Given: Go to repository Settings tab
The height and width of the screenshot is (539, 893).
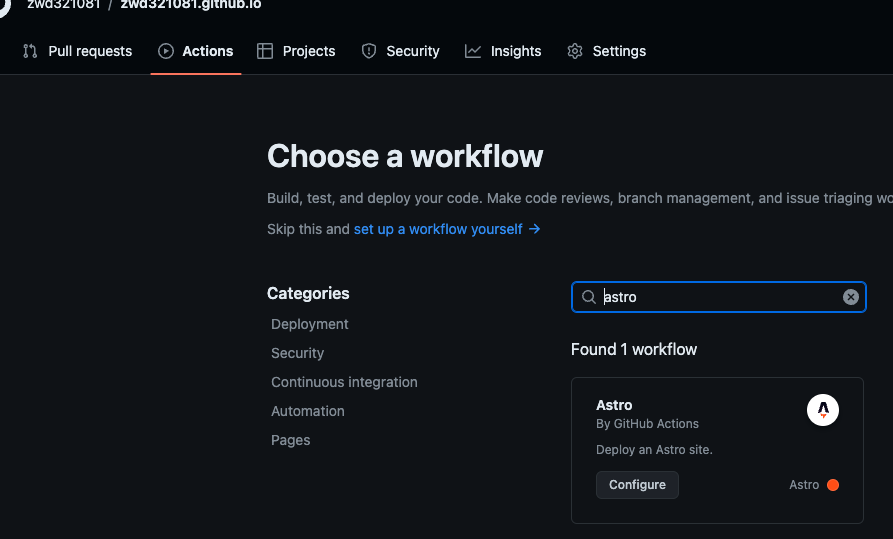Looking at the screenshot, I should [607, 51].
